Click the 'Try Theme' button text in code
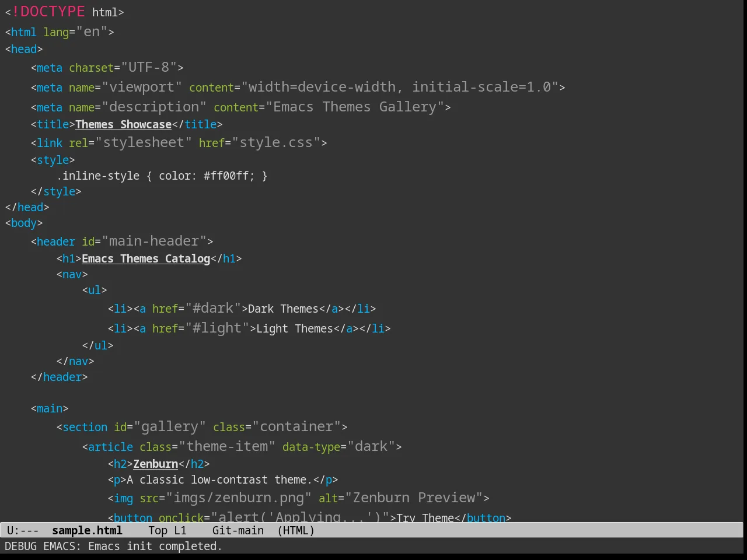 (x=425, y=517)
